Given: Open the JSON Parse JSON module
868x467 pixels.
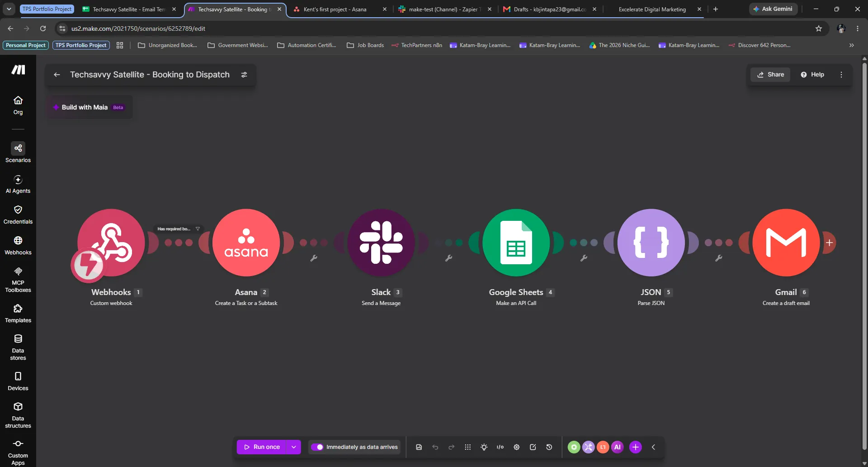Looking at the screenshot, I should coord(651,243).
